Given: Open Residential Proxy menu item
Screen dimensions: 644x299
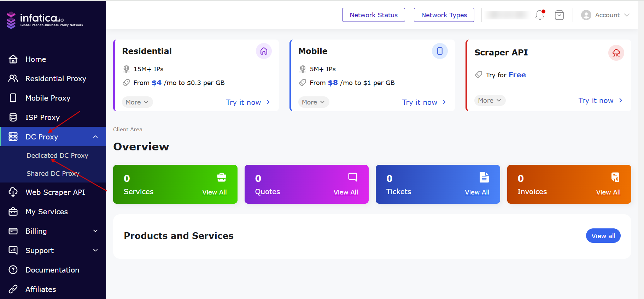Looking at the screenshot, I should click(53, 78).
